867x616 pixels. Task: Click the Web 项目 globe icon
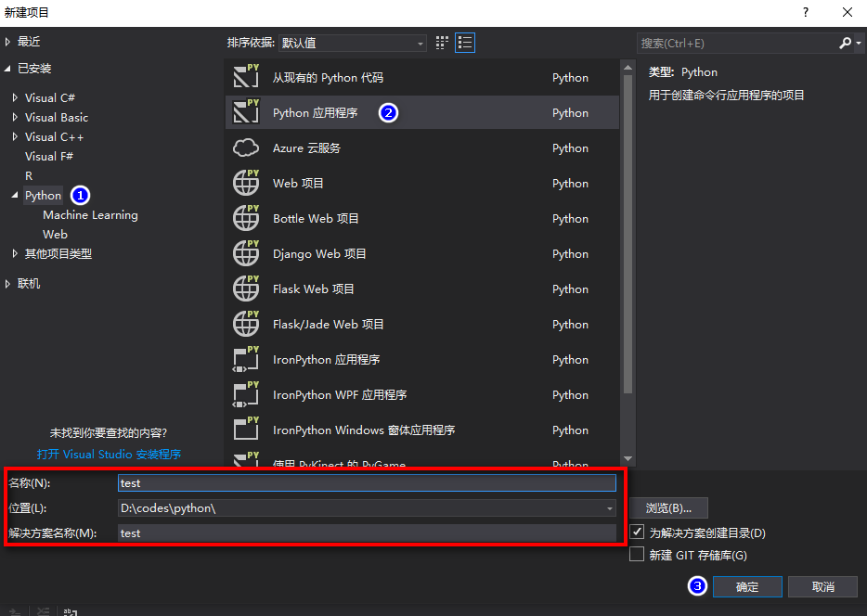point(246,183)
